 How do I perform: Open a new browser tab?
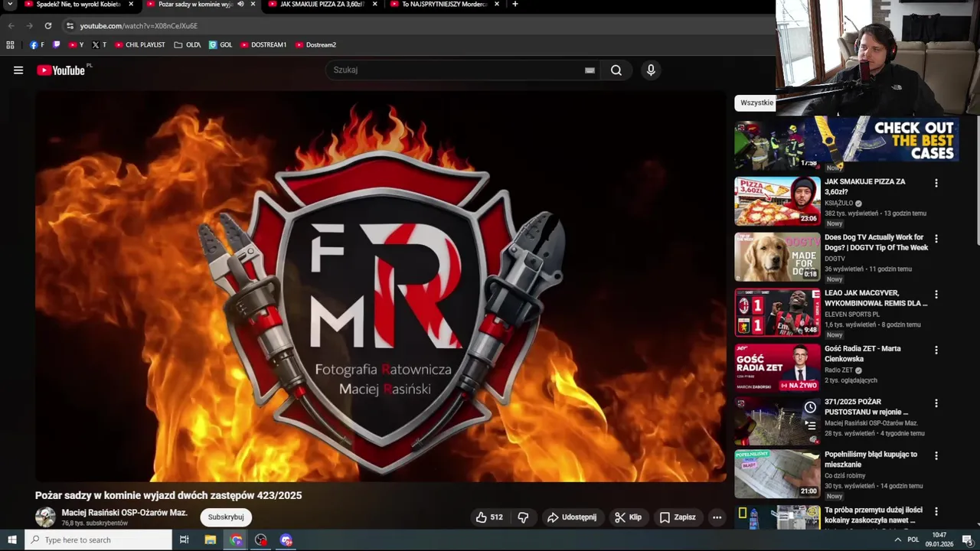point(514,4)
